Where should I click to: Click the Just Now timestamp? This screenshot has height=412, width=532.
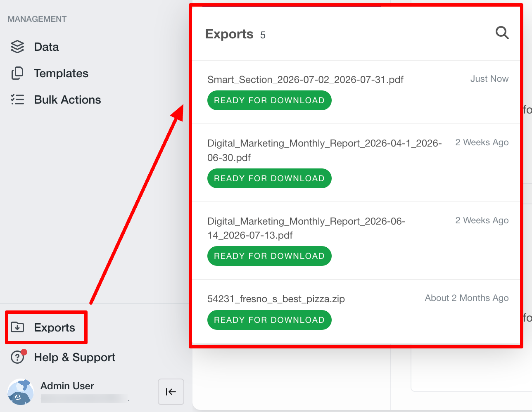489,79
